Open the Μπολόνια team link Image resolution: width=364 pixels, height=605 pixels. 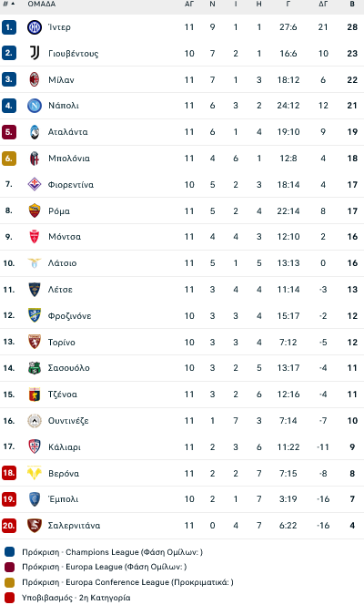click(x=69, y=159)
